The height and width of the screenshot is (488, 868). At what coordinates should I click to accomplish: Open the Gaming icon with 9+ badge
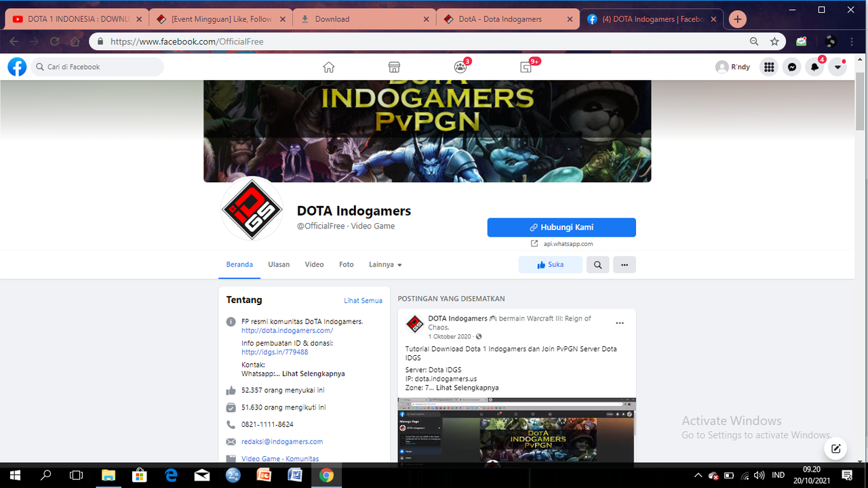point(526,67)
